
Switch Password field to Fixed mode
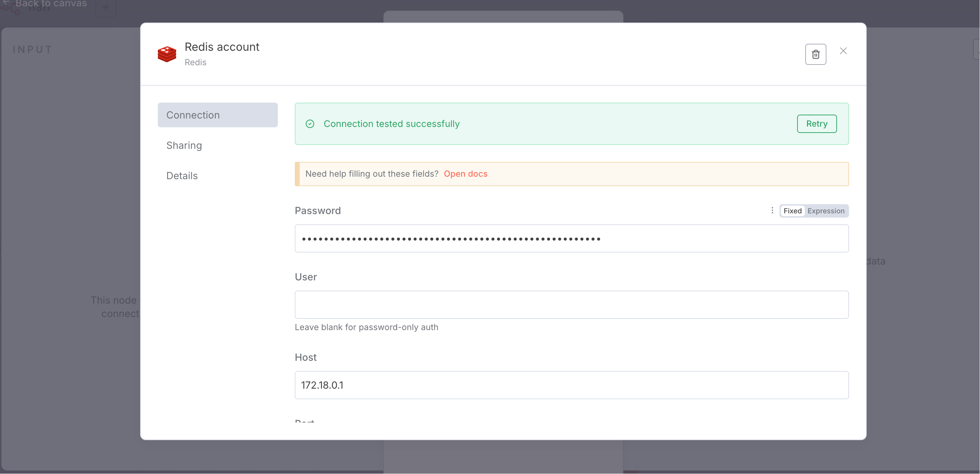pyautogui.click(x=793, y=211)
